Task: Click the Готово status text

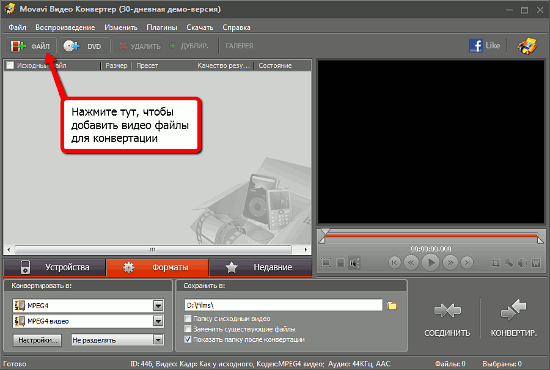Action: pyautogui.click(x=15, y=364)
